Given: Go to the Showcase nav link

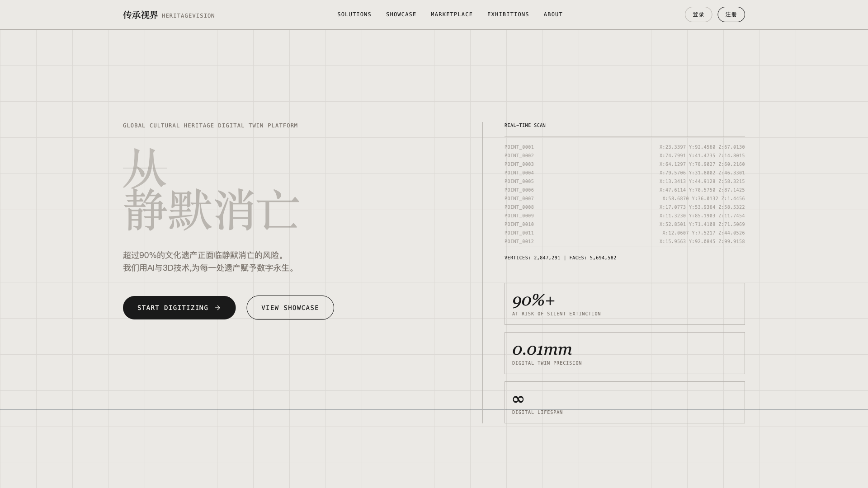Looking at the screenshot, I should click(401, 14).
